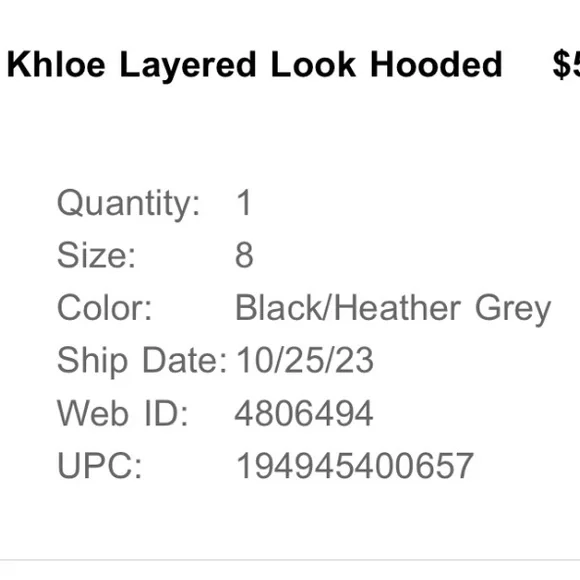Click the word Ship in Ship Date label
Image resolution: width=580 pixels, height=580 pixels.
(x=92, y=361)
